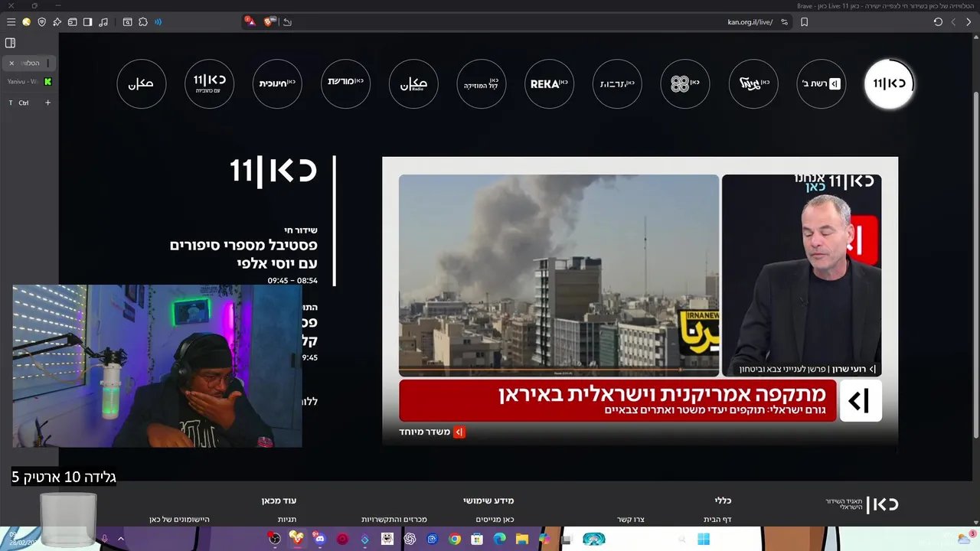Select the Makan TV channel circle

coord(141,83)
